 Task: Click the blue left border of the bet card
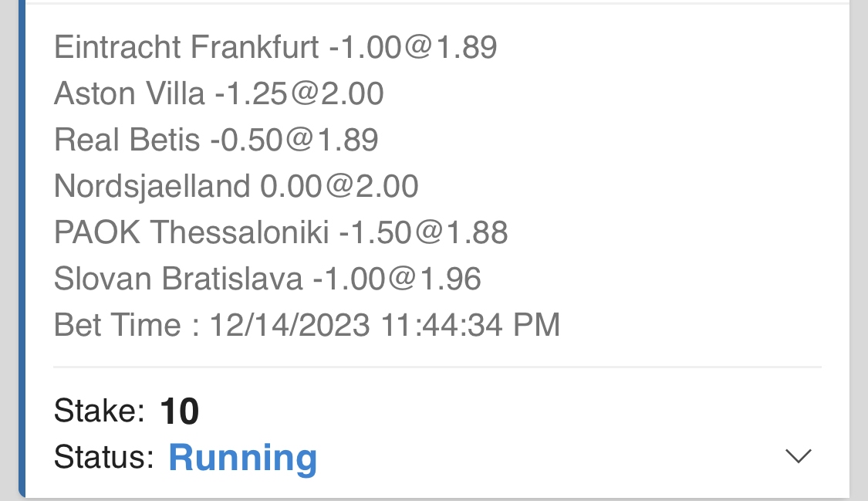coord(22,247)
